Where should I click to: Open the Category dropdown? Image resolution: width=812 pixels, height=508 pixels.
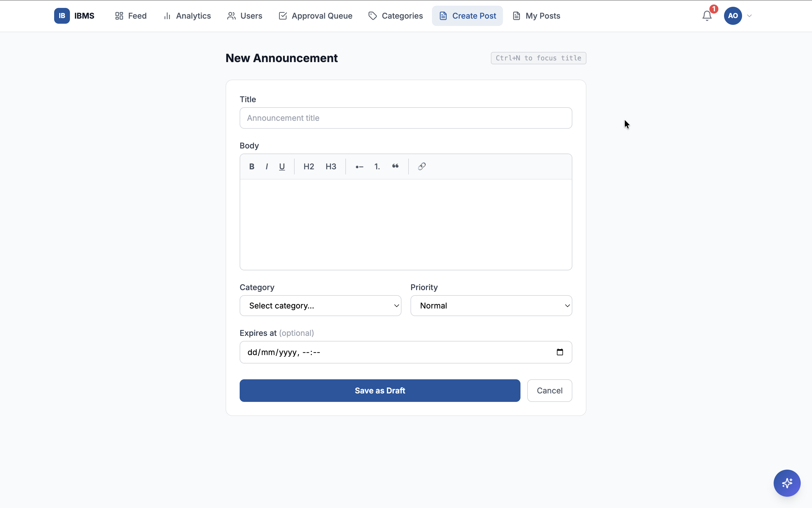pyautogui.click(x=321, y=306)
